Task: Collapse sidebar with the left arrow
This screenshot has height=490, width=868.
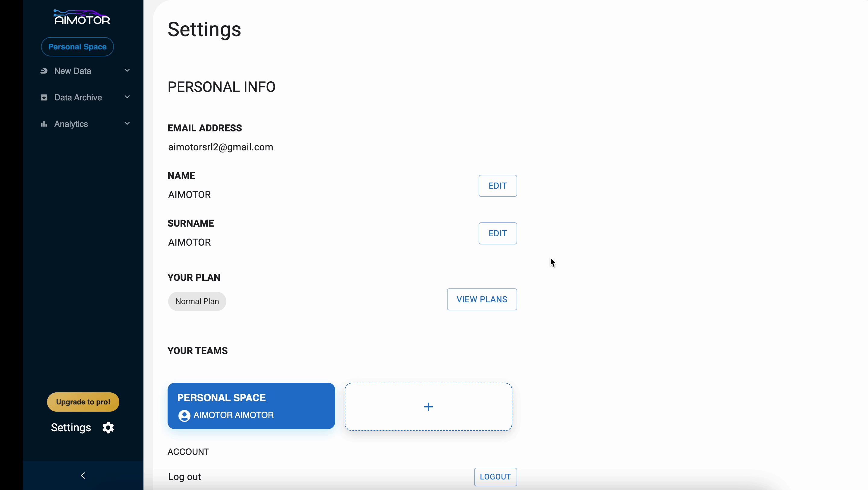Action: point(83,475)
